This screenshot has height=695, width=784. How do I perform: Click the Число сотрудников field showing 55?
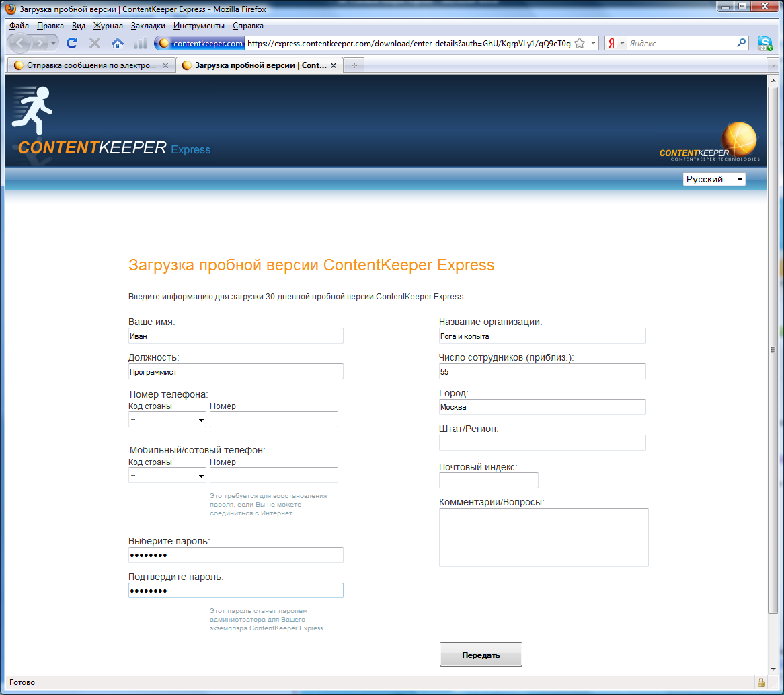pyautogui.click(x=542, y=371)
